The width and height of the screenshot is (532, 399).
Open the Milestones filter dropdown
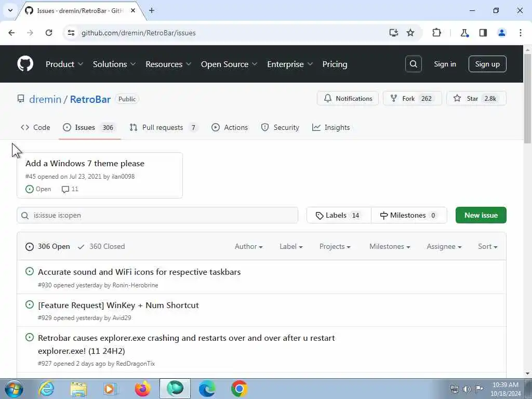[390, 246]
